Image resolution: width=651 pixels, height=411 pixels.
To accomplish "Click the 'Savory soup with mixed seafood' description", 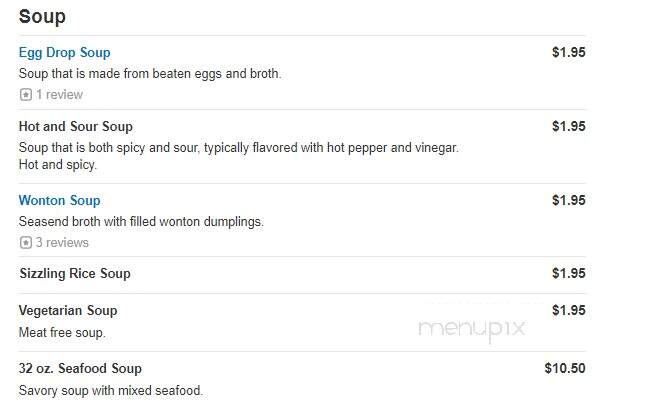I will pyautogui.click(x=111, y=391).
